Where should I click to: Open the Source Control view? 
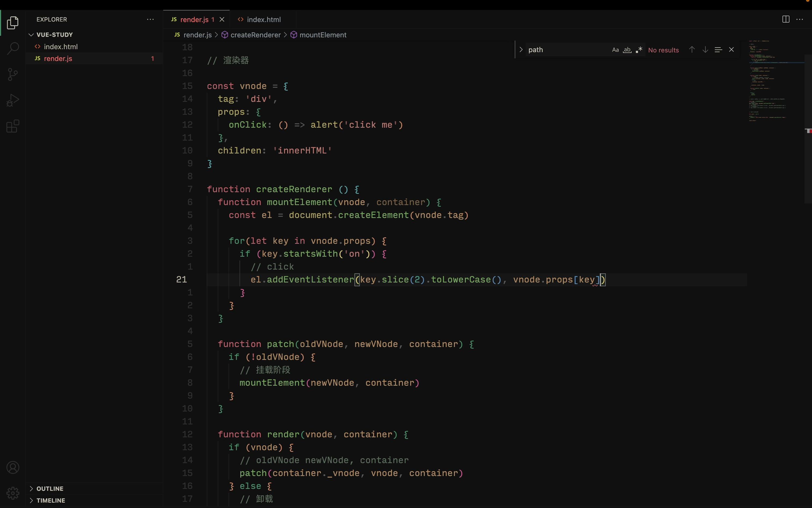point(13,74)
